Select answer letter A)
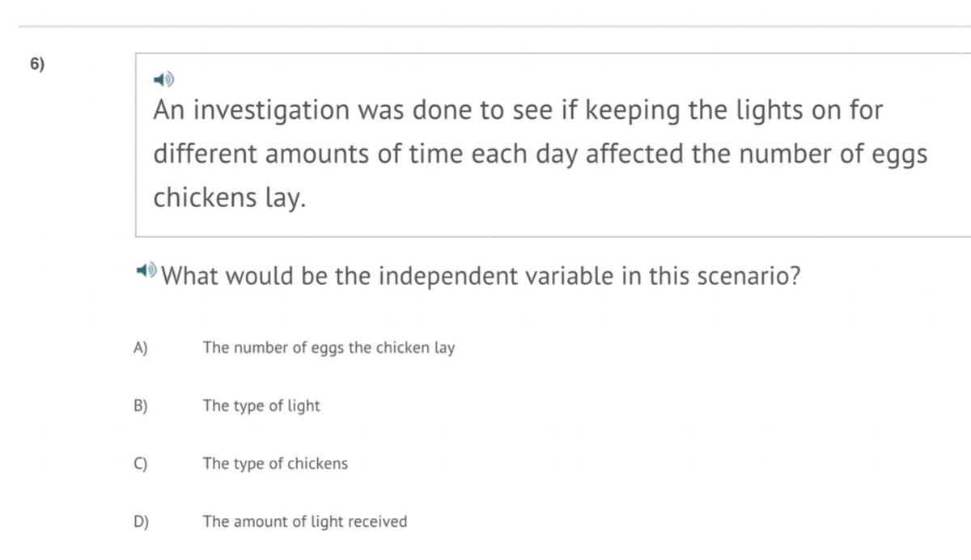The image size is (971, 560). coord(141,348)
